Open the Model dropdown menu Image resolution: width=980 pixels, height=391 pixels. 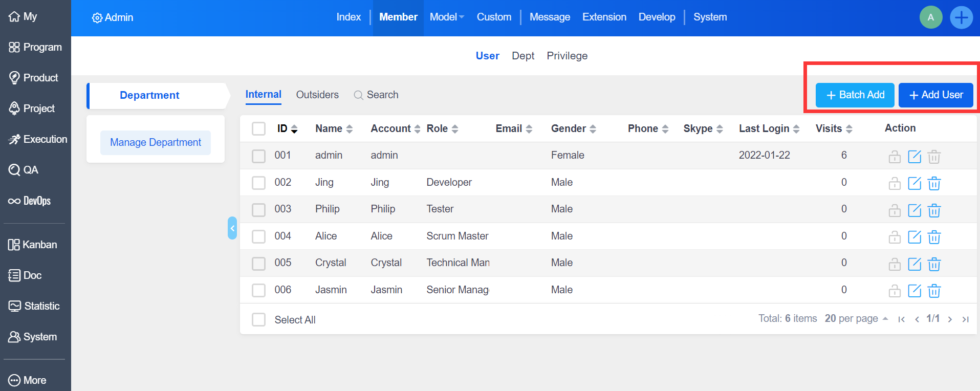(x=447, y=17)
